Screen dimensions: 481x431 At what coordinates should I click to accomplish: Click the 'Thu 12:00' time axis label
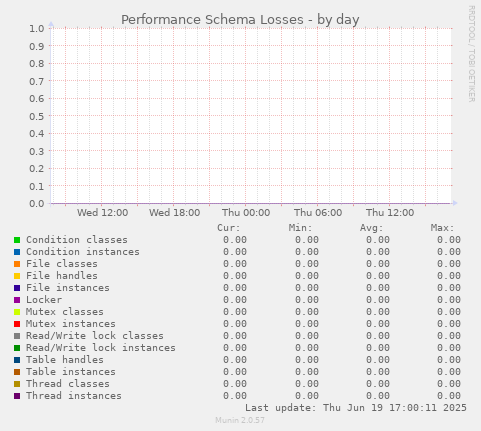click(390, 213)
